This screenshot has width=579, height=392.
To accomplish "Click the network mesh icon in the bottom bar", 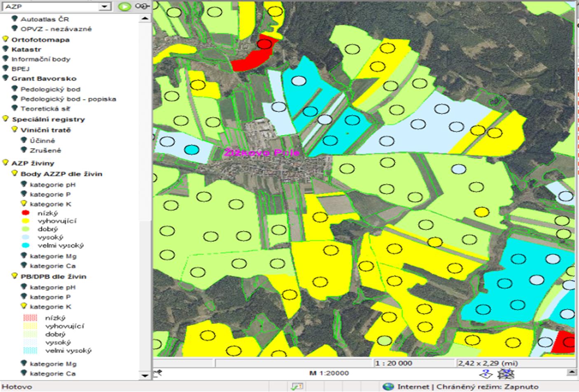I will (x=505, y=373).
